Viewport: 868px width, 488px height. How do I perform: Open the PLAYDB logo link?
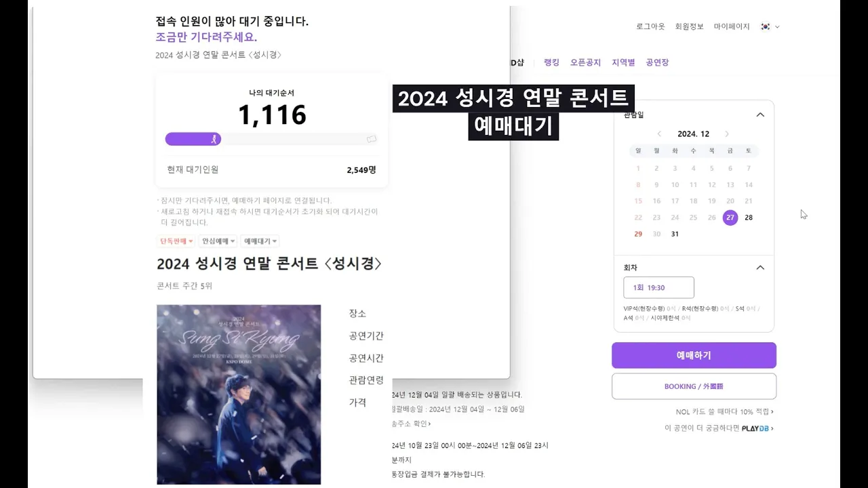[x=757, y=428]
